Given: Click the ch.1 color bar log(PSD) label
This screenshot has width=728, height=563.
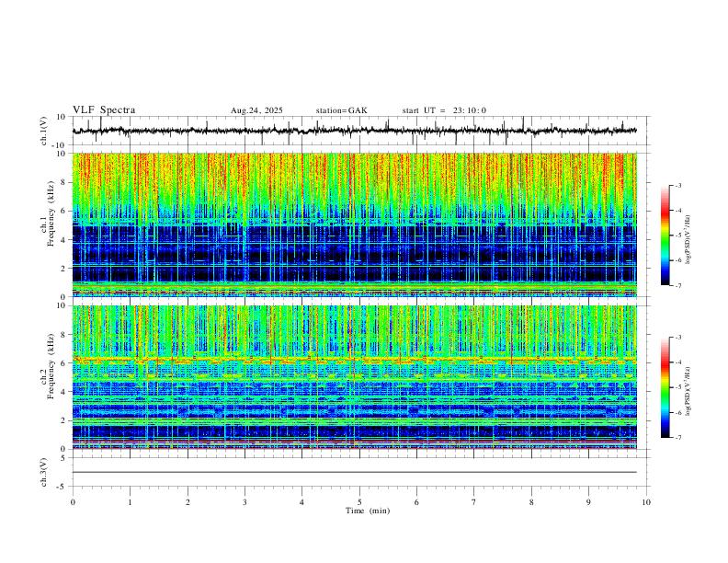Looking at the screenshot, I should 688,240.
